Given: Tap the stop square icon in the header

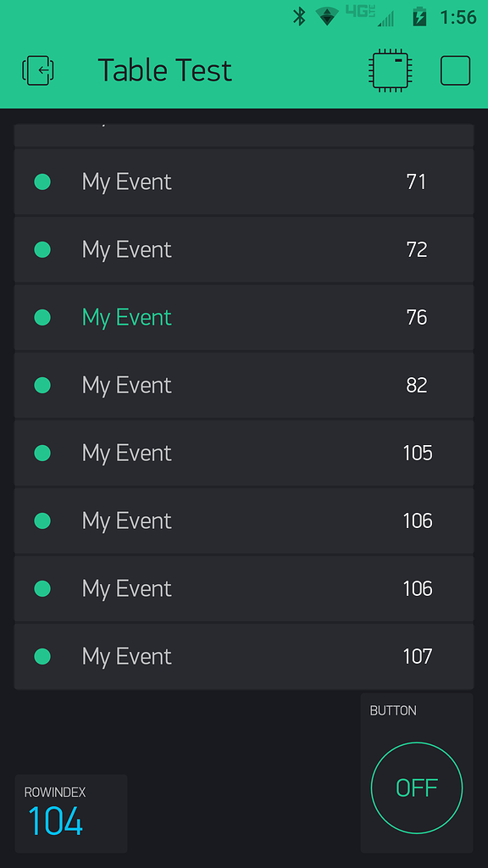Looking at the screenshot, I should tap(455, 70).
